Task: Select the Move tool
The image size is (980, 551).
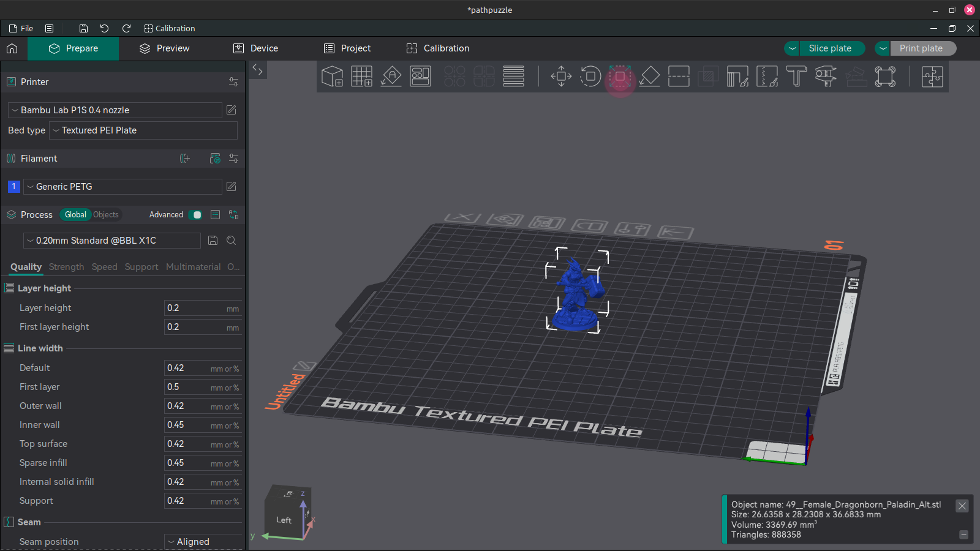Action: coord(560,77)
